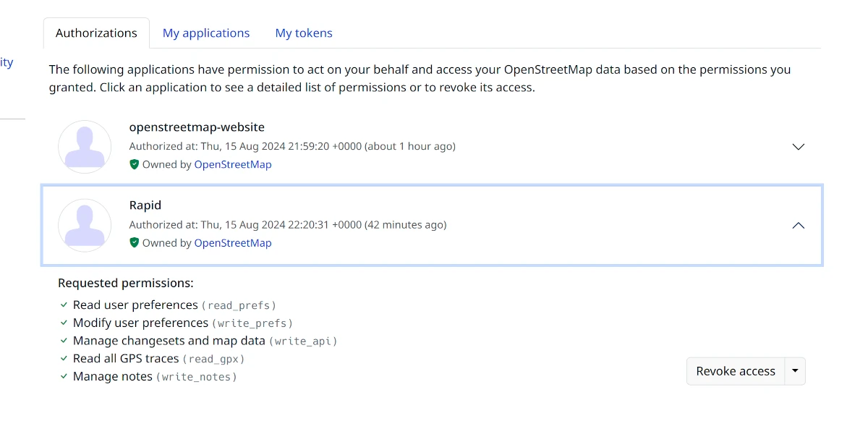Image resolution: width=868 pixels, height=421 pixels.
Task: Switch to the My applications tab
Action: tap(206, 33)
